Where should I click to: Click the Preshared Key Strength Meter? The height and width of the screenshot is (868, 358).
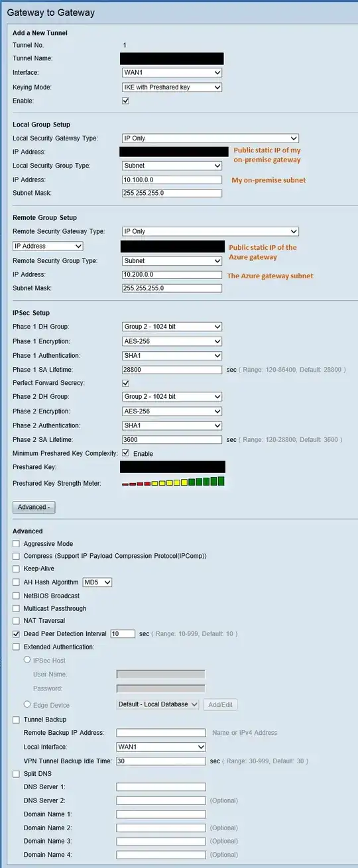[173, 482]
